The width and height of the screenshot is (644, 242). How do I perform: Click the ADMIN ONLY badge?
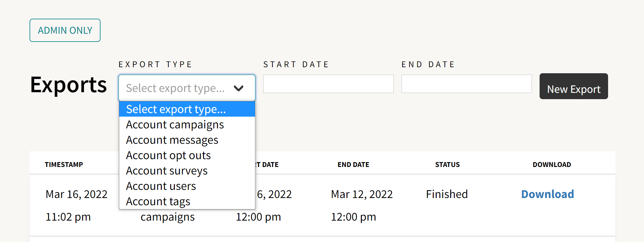point(65,30)
